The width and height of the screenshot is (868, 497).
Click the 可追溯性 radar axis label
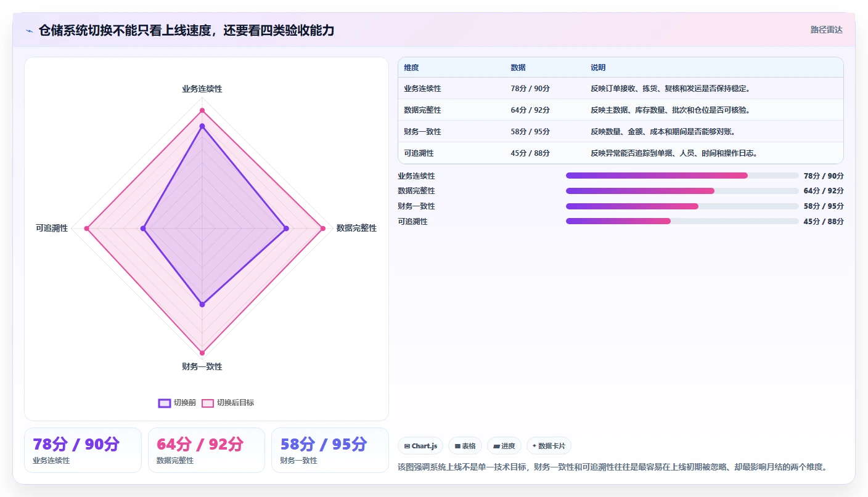coord(52,228)
